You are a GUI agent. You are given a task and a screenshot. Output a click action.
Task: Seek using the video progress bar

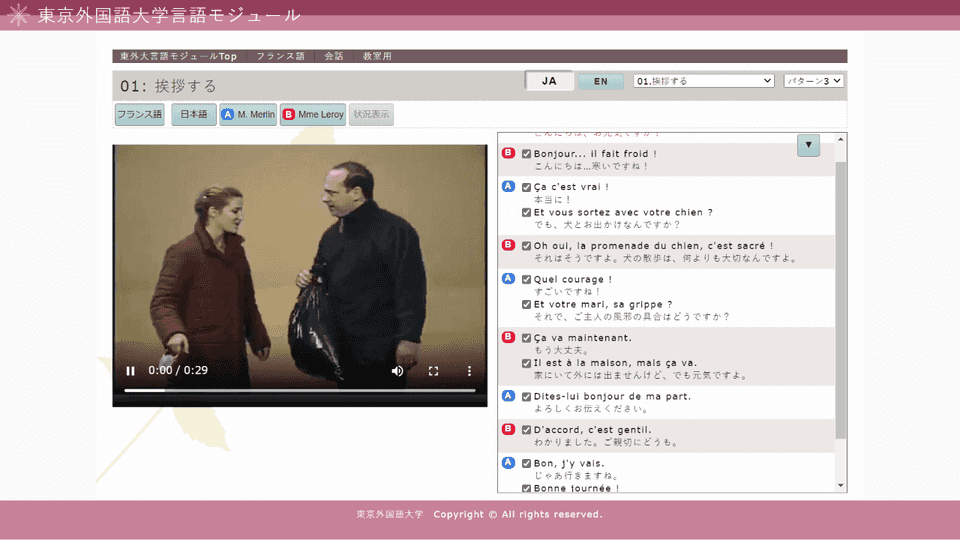pyautogui.click(x=300, y=391)
